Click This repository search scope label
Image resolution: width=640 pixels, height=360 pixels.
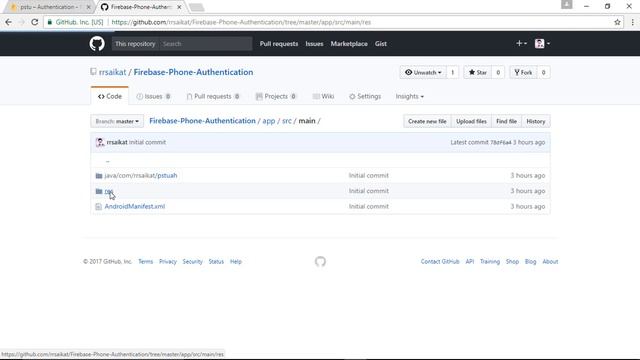pyautogui.click(x=135, y=44)
